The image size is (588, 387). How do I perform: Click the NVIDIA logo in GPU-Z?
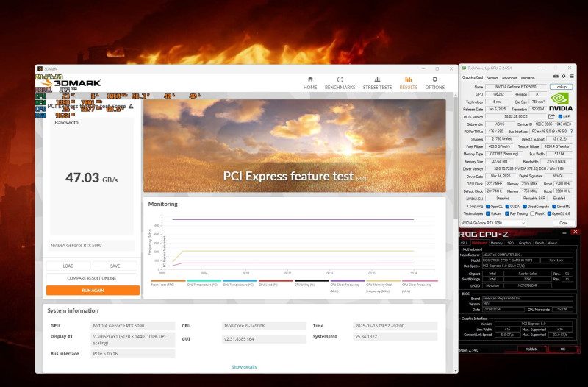tap(560, 102)
